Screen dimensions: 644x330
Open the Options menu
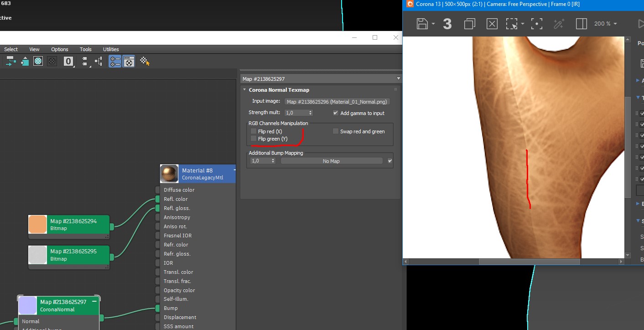tap(60, 49)
